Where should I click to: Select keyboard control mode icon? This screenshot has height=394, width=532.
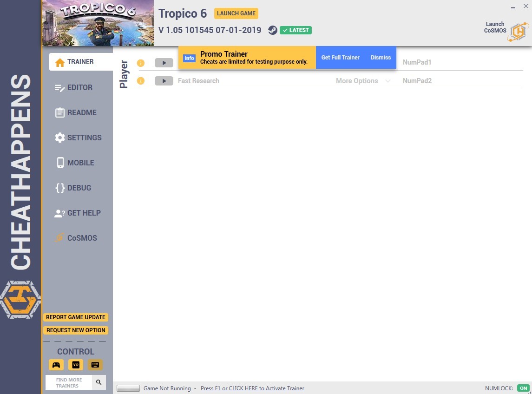tap(95, 365)
